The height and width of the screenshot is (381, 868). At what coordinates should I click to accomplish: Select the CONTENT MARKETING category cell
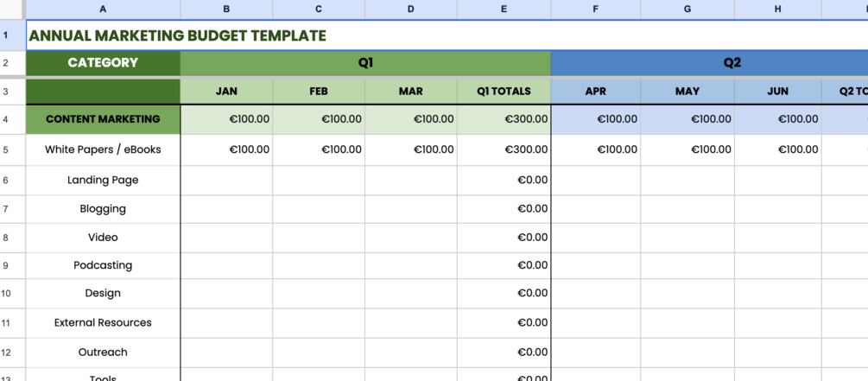pyautogui.click(x=103, y=119)
